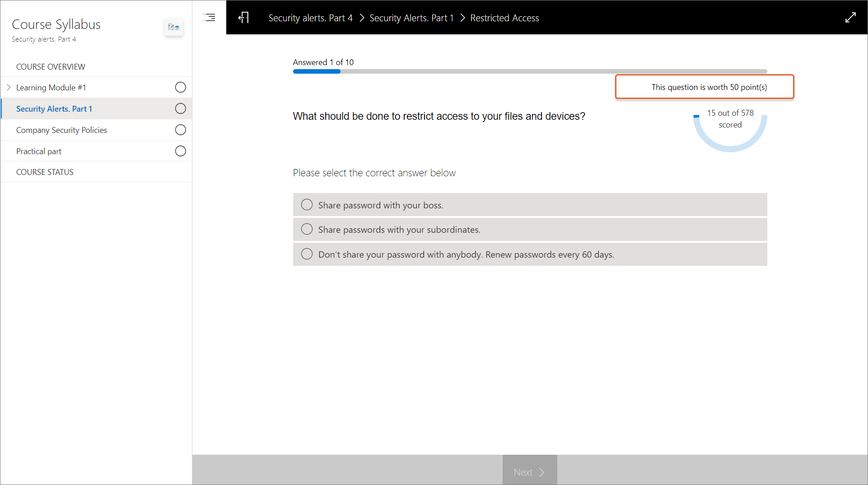
Task: Go to 'Security alerts. Part 4' breadcrumb
Action: [x=310, y=18]
